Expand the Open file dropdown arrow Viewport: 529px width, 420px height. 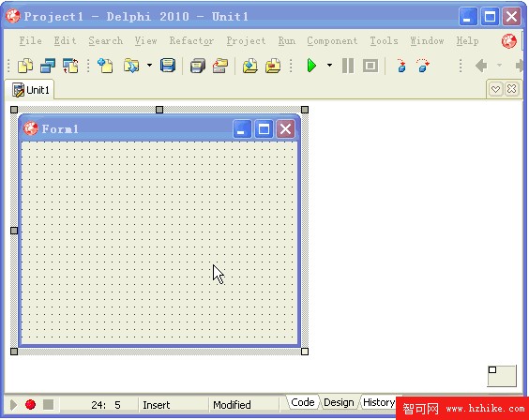pos(149,65)
